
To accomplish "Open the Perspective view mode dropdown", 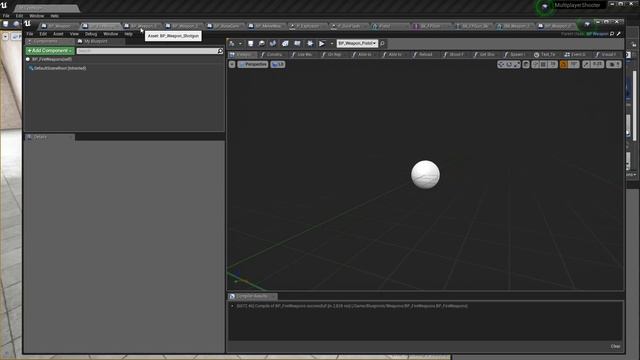I will 253,64.
